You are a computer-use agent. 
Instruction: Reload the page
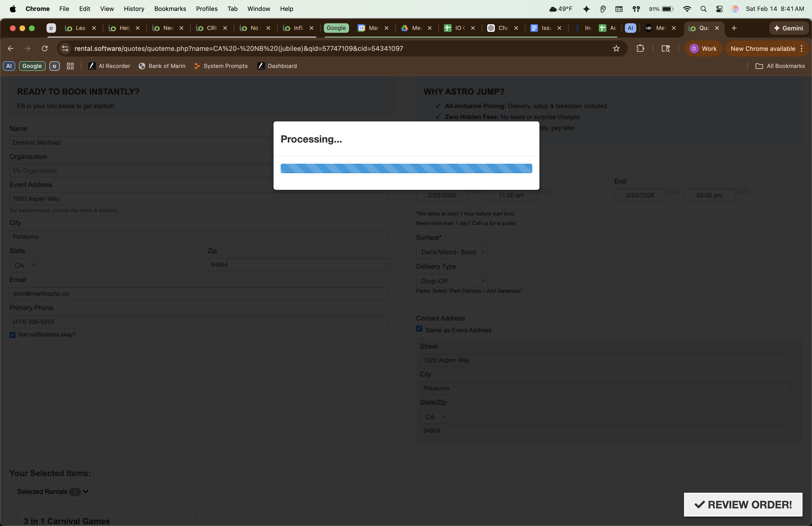pos(45,48)
